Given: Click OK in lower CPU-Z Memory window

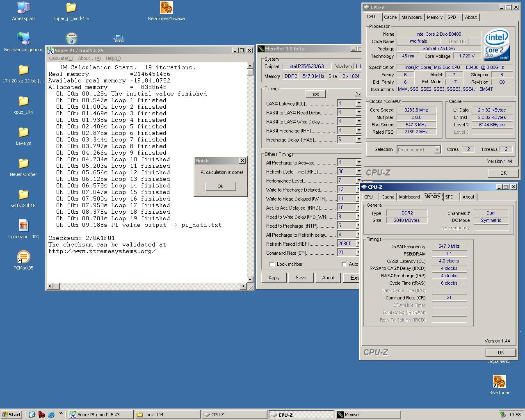Looking at the screenshot, I should coord(501,353).
